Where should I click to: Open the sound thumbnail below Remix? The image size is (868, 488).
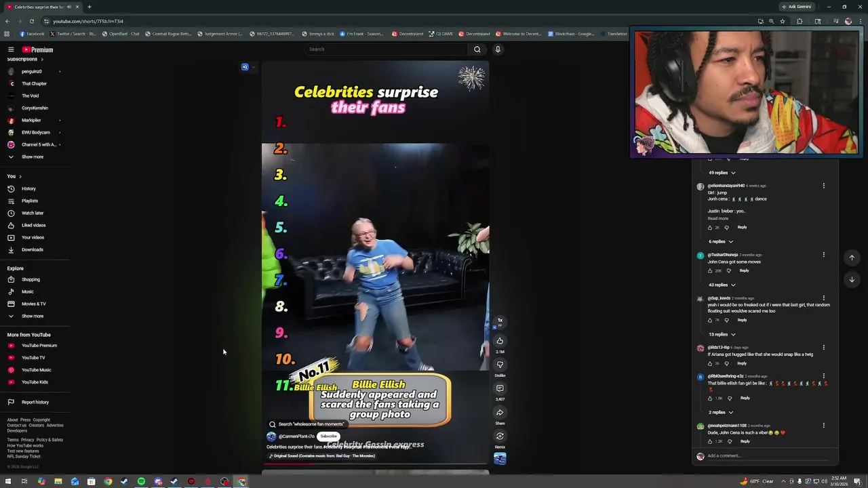coord(500,459)
